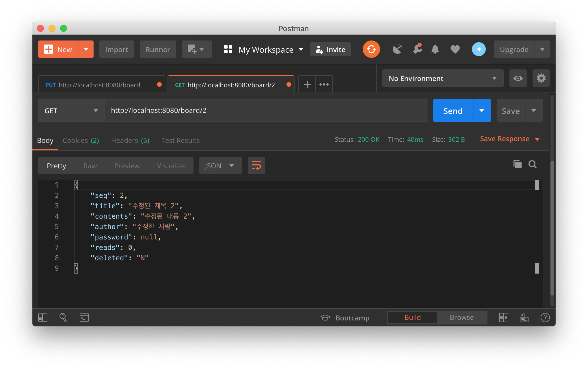Expand the No Environment selector
The image size is (588, 369).
(x=442, y=78)
